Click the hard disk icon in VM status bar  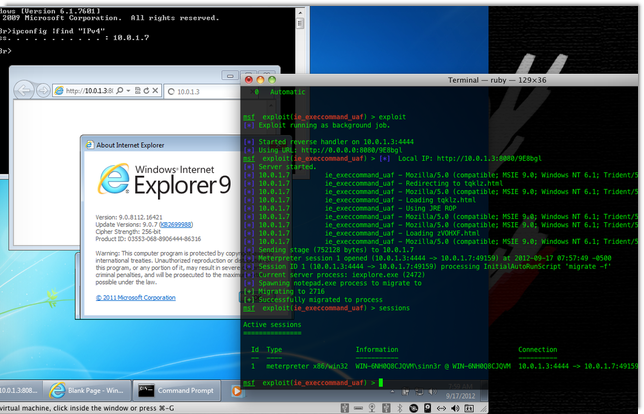coord(428,408)
